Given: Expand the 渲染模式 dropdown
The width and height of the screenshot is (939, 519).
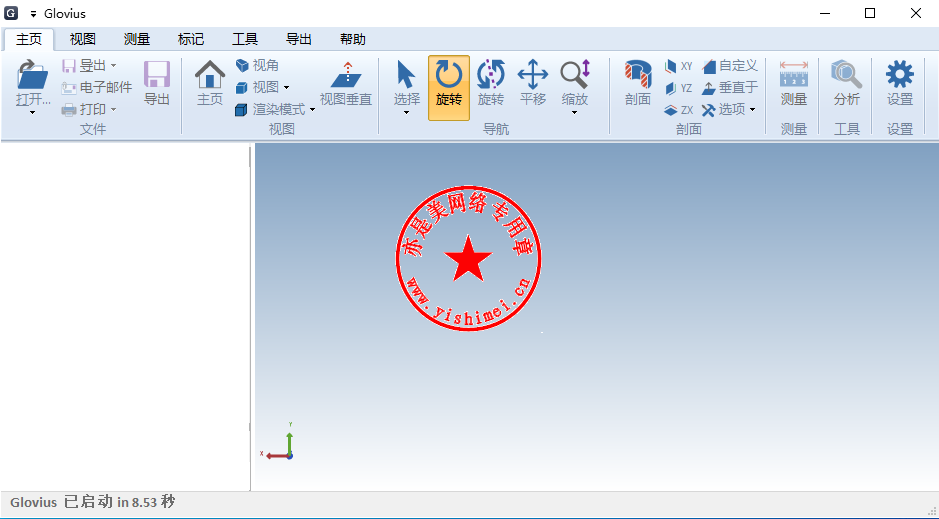Looking at the screenshot, I should coord(312,110).
